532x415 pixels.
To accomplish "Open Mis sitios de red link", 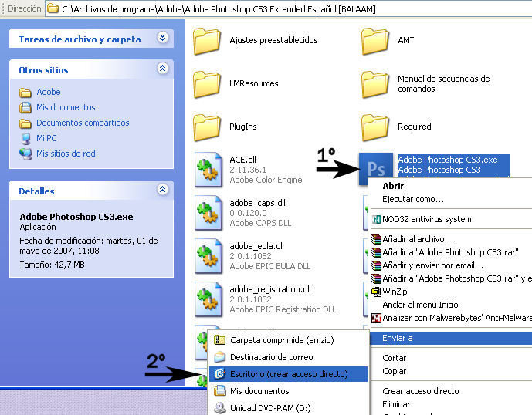I will 66,154.
